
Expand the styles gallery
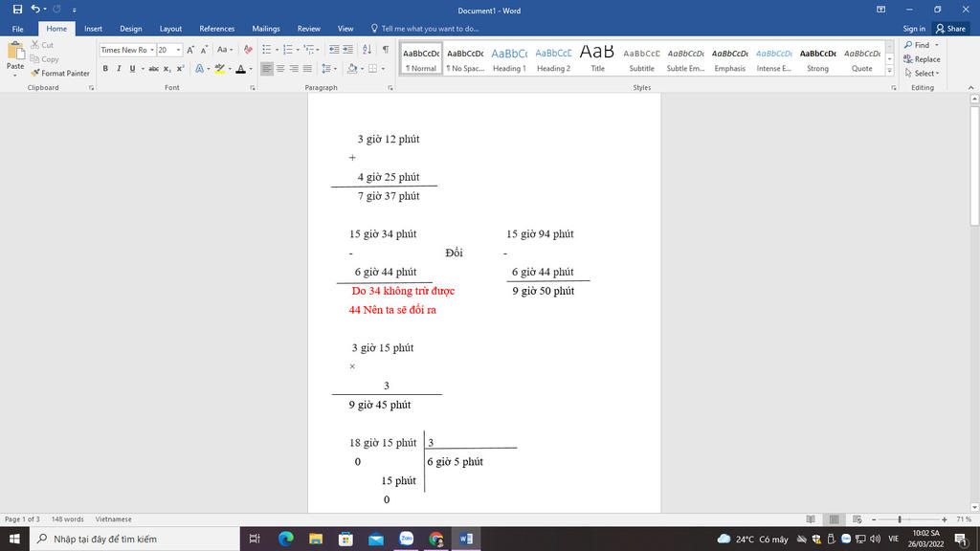click(x=889, y=71)
